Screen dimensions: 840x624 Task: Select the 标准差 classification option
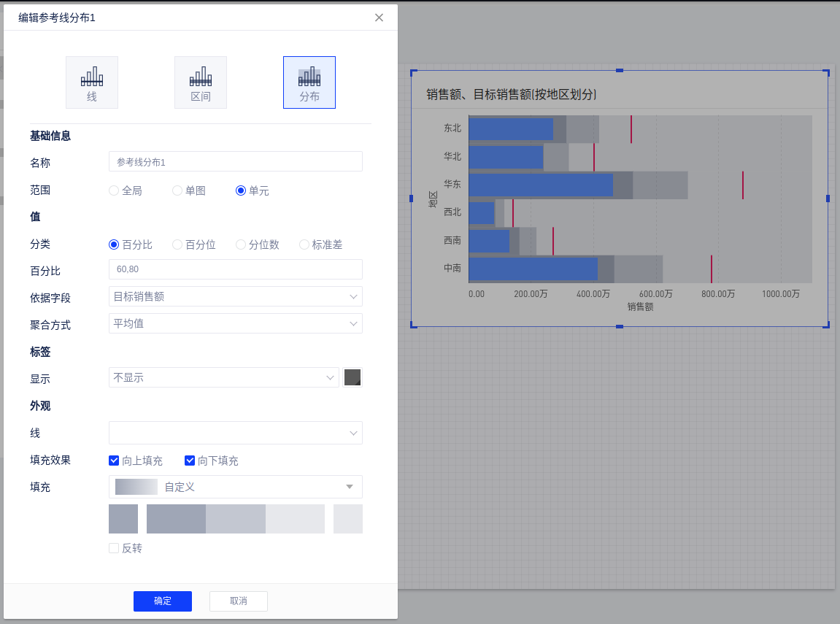coord(304,244)
